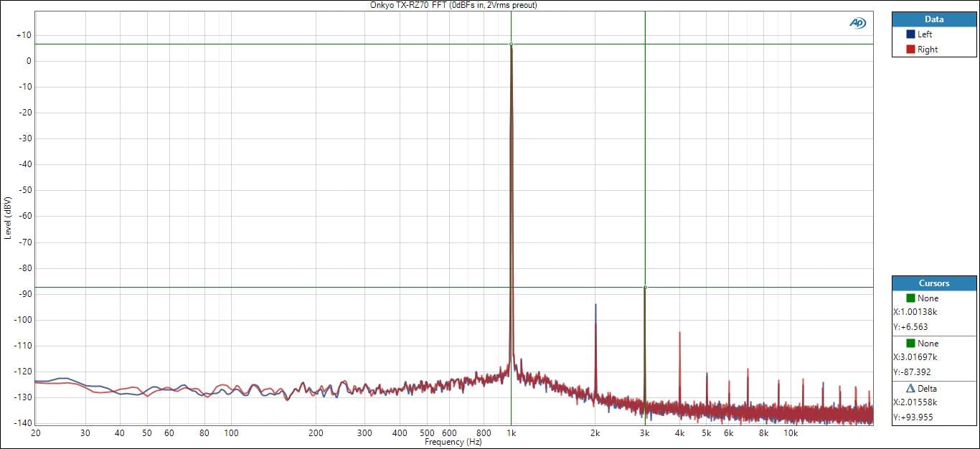Click the tip of the 2k harmonic peak

click(x=595, y=305)
